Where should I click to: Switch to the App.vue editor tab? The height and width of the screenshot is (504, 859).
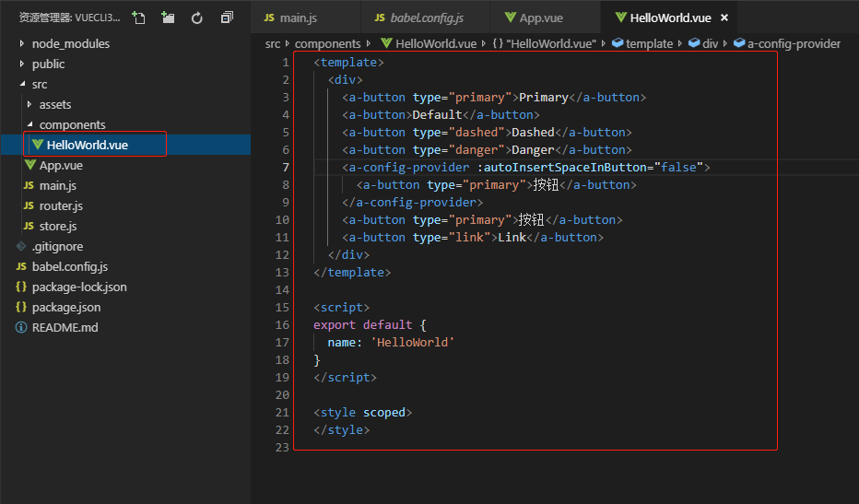545,18
